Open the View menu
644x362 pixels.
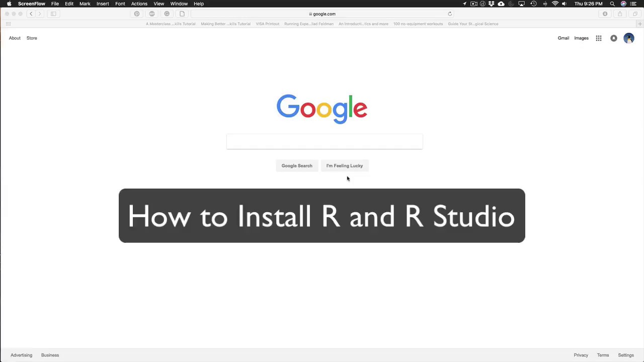tap(159, 4)
